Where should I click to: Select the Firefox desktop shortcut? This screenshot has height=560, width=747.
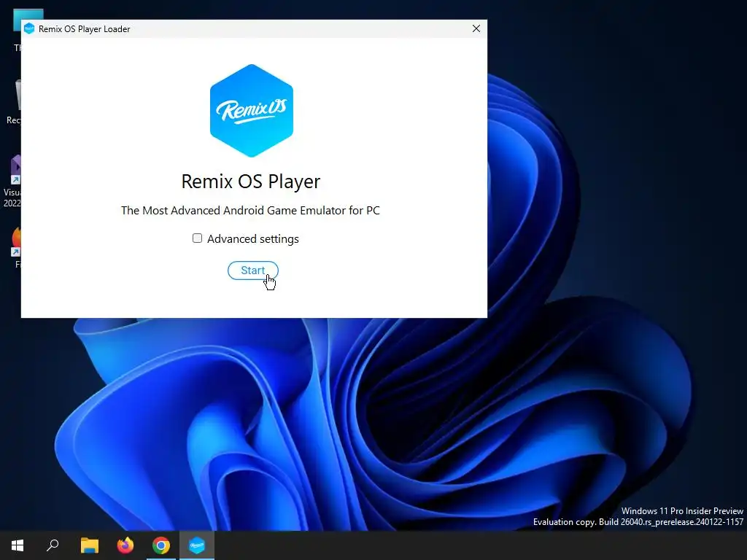click(x=16, y=248)
